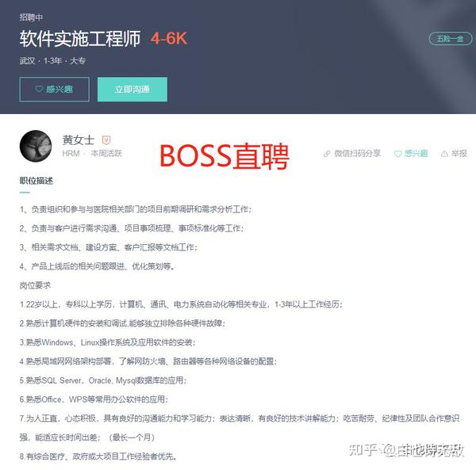Click the 岗位要求 subheading
The image size is (476, 470).
coord(35,285)
